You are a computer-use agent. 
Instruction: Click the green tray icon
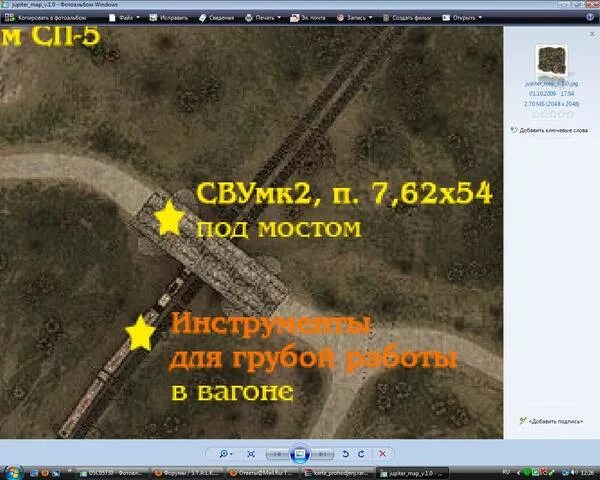527,473
